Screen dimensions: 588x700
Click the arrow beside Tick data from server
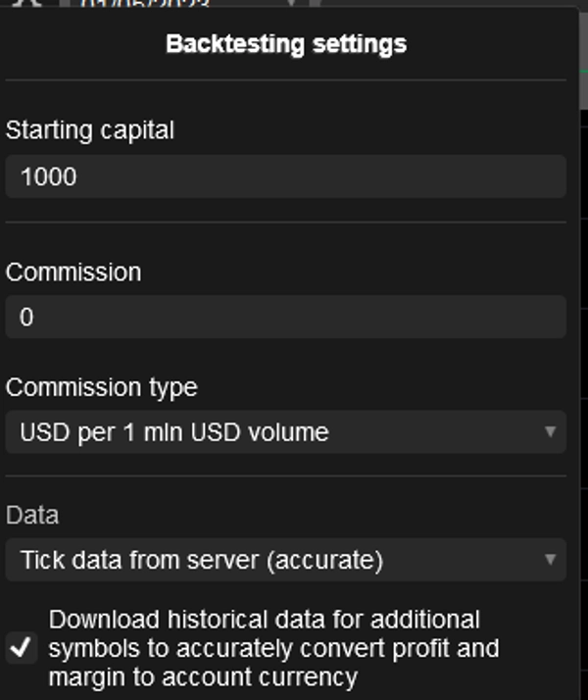550,561
